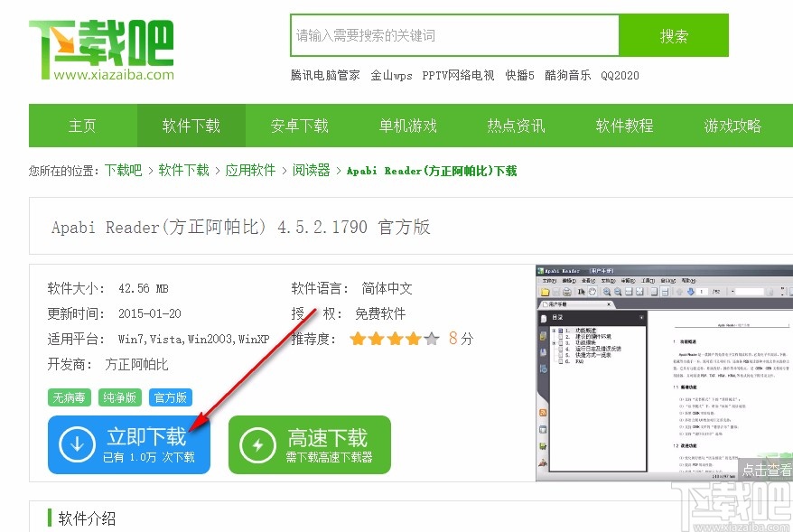Screen dimensions: 793x532
Task: Click the software title Apabi Reader 4.5.2.1790 官方版
Action: [x=241, y=227]
